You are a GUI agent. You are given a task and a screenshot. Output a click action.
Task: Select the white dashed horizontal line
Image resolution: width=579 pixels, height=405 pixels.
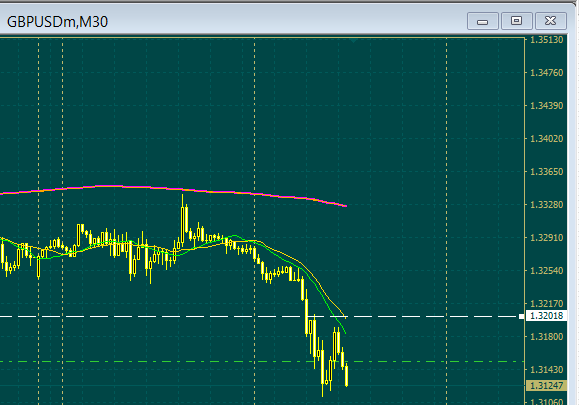(258, 316)
